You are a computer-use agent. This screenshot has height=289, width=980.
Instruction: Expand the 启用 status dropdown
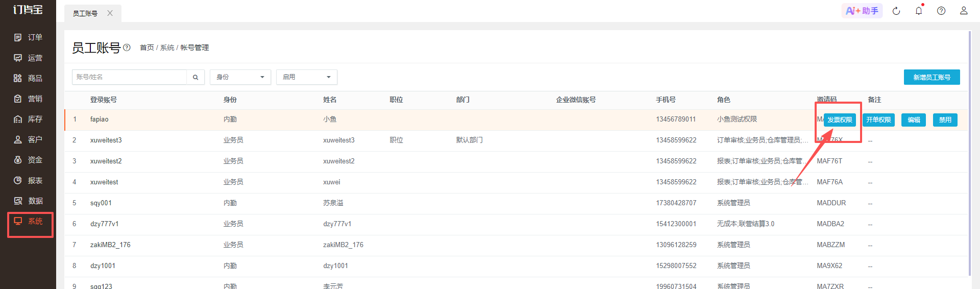(x=307, y=77)
